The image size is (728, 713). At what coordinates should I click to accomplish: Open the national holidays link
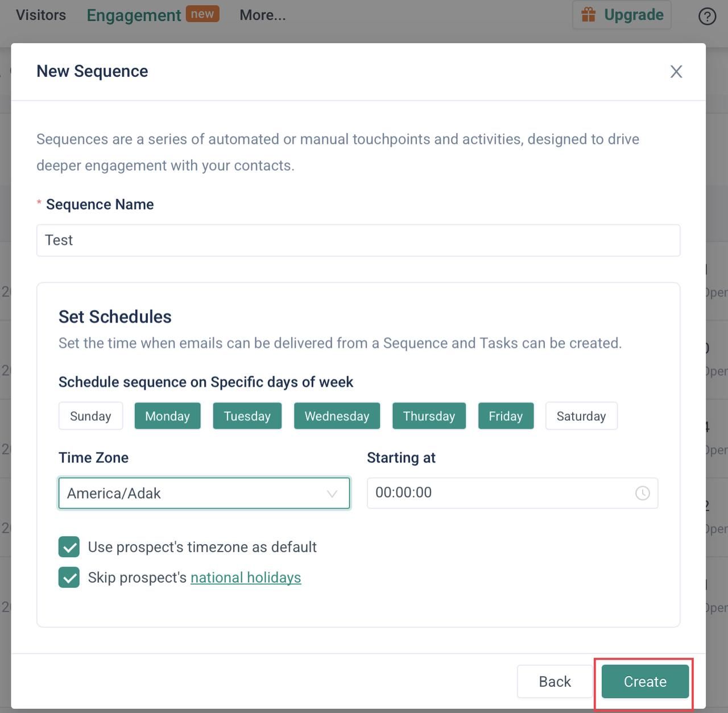pyautogui.click(x=246, y=578)
